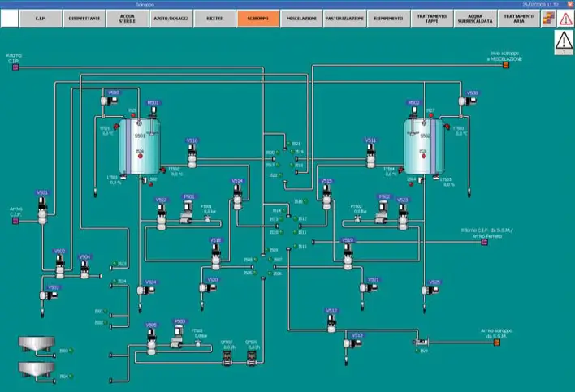575x392 pixels.
Task: Toggle valve V525 below right tank
Action: coord(428,289)
